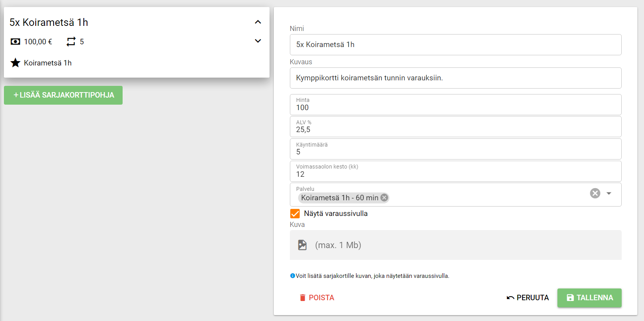644x321 pixels.
Task: Collapse the 5x Koirametsä 1h card
Action: click(x=258, y=22)
